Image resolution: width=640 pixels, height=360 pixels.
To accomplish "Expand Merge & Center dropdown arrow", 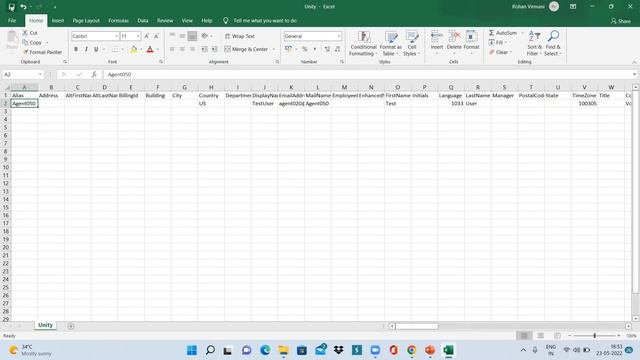I will (273, 49).
